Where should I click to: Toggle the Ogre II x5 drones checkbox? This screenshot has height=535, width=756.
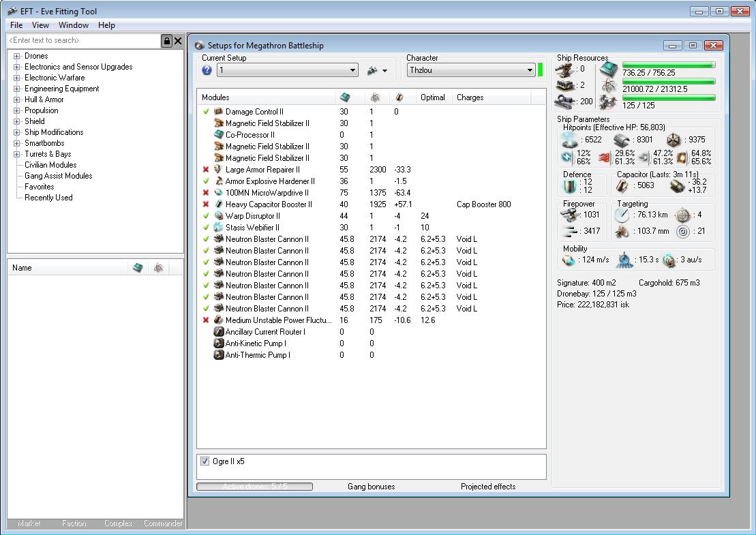point(205,461)
